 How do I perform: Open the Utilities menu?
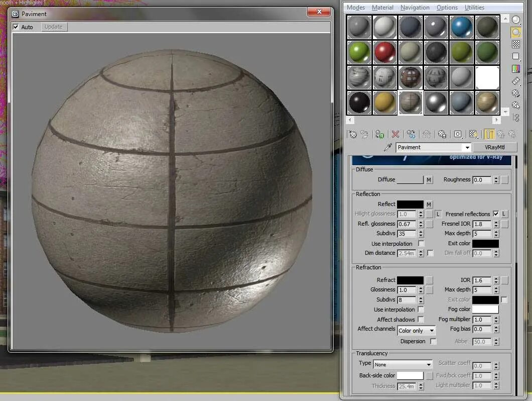[x=474, y=8]
